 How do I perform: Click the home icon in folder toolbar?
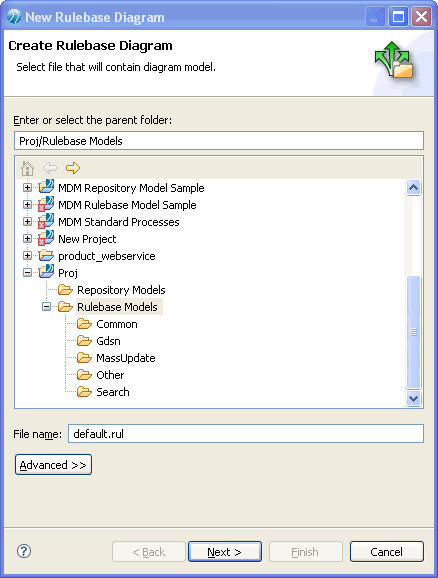(28, 168)
